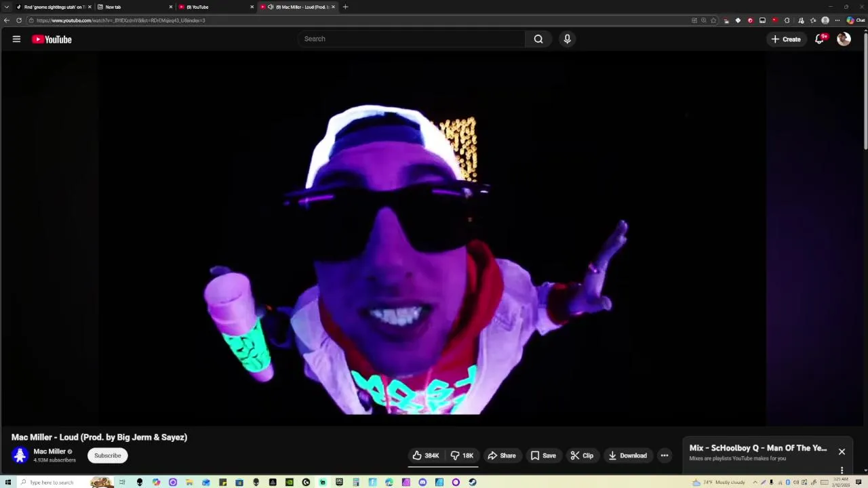Mute the Mac Miller tab via speaker icon
Image resolution: width=868 pixels, height=488 pixels.
271,7
